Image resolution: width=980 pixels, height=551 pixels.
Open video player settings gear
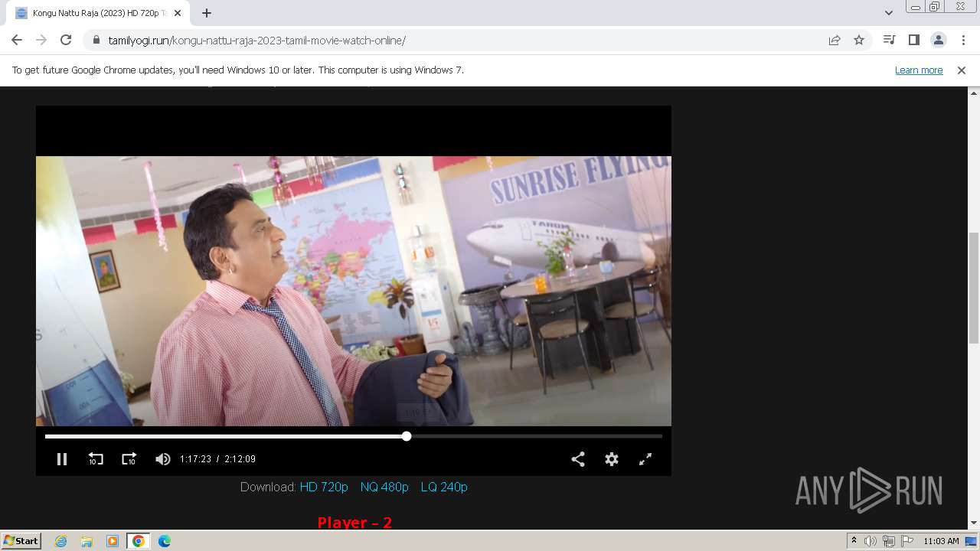pyautogui.click(x=612, y=459)
